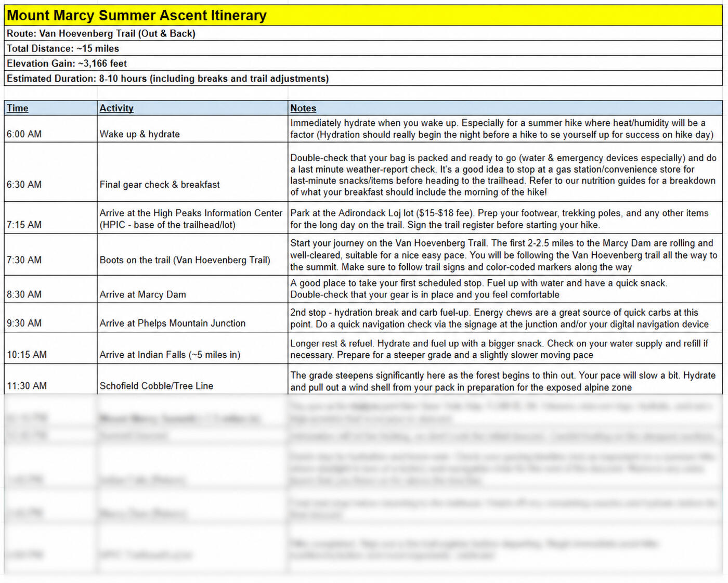Select the Arrive at Phelps Mountain Junction cell
The width and height of the screenshot is (728, 583).
click(x=192, y=318)
